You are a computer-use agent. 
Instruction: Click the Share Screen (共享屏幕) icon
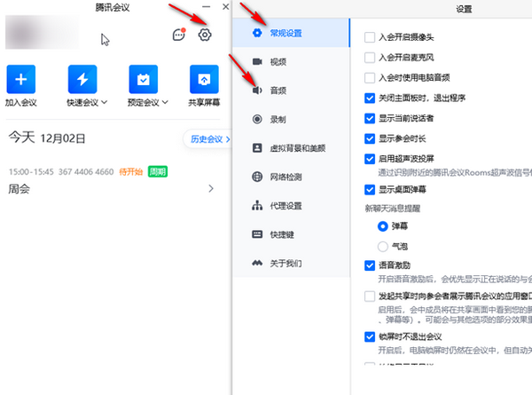coord(204,80)
